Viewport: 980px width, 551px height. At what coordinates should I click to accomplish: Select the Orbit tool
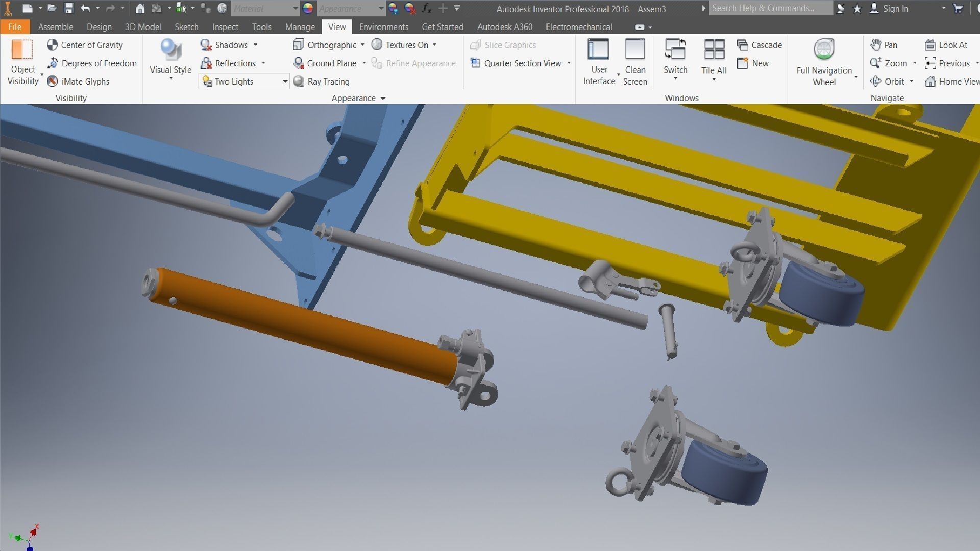pos(887,82)
